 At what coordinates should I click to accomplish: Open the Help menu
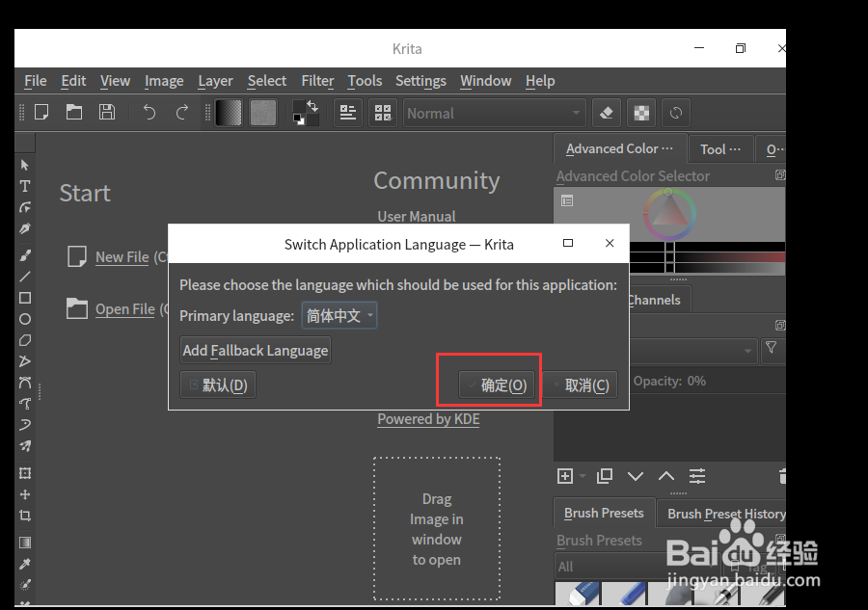coord(540,81)
